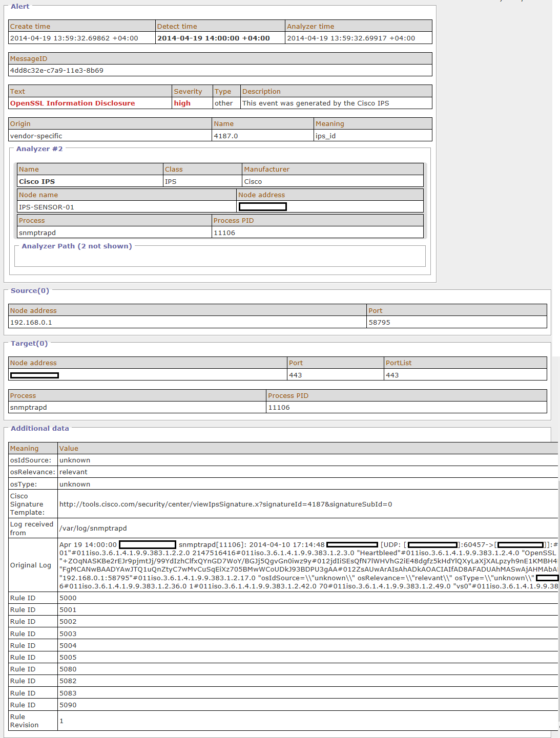The width and height of the screenshot is (560, 738).
Task: Click the Analyzer time value 13:59:32.69917
Action: [351, 38]
